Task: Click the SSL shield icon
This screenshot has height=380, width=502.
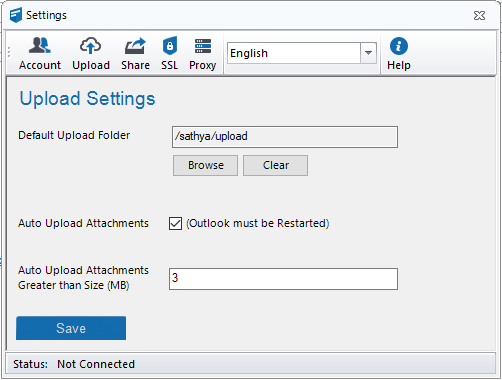Action: point(170,46)
